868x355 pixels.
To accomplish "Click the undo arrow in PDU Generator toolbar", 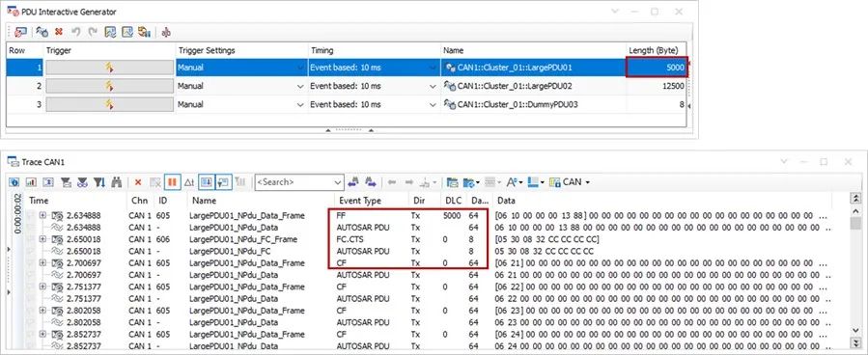I will [x=76, y=32].
